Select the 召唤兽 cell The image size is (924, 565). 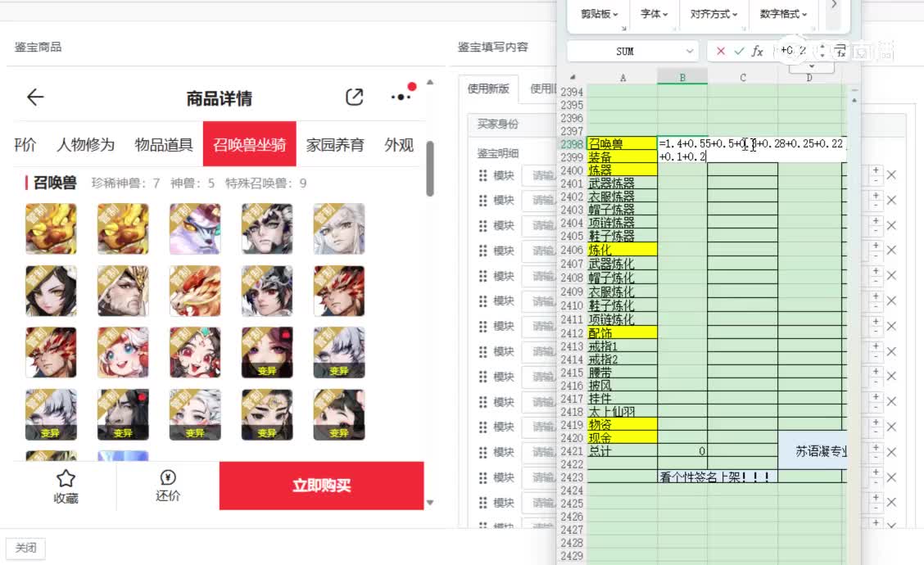622,144
